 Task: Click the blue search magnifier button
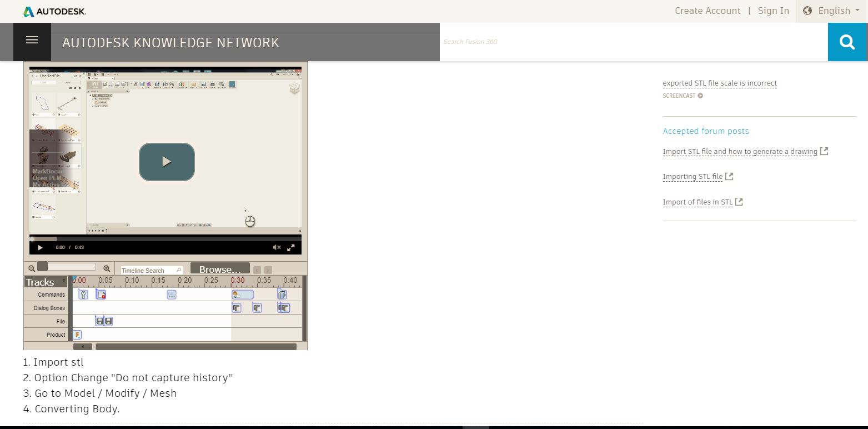click(847, 42)
